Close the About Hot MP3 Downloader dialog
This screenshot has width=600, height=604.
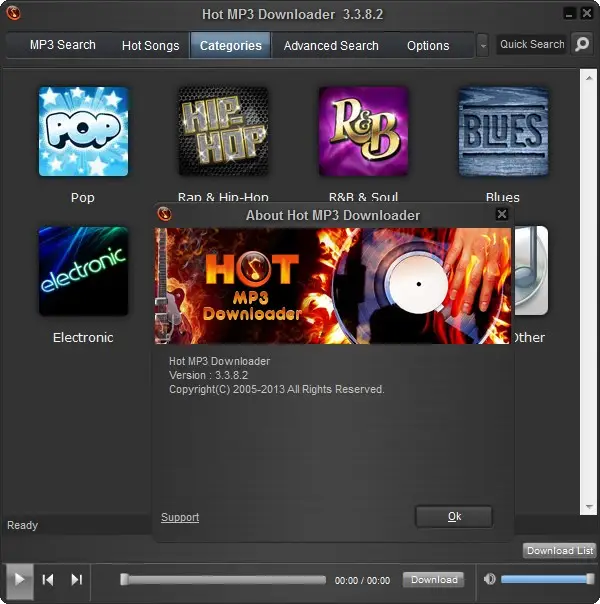click(501, 214)
